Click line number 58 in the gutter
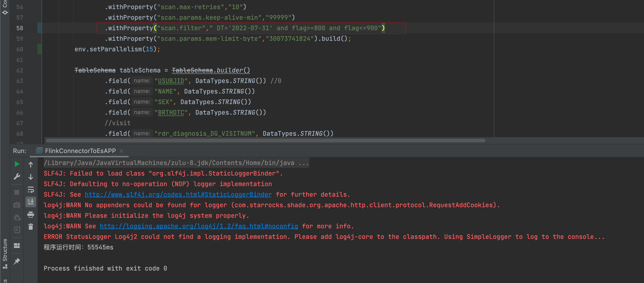 pos(20,28)
